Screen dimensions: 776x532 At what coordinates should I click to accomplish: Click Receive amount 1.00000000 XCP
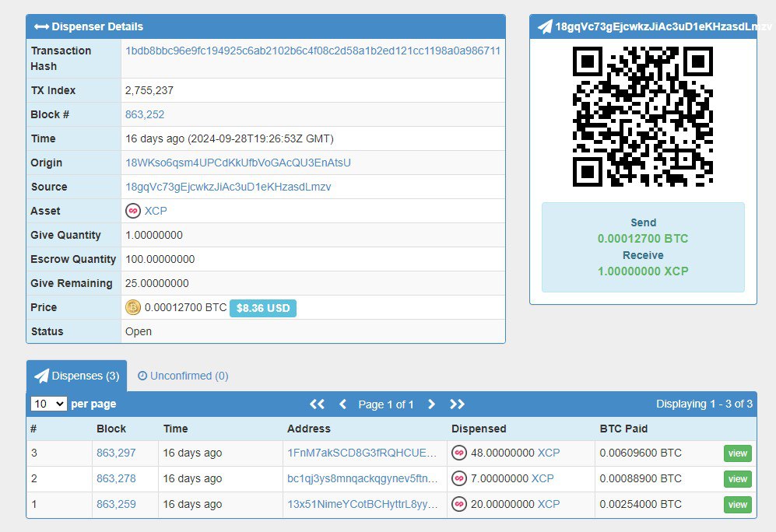(643, 271)
